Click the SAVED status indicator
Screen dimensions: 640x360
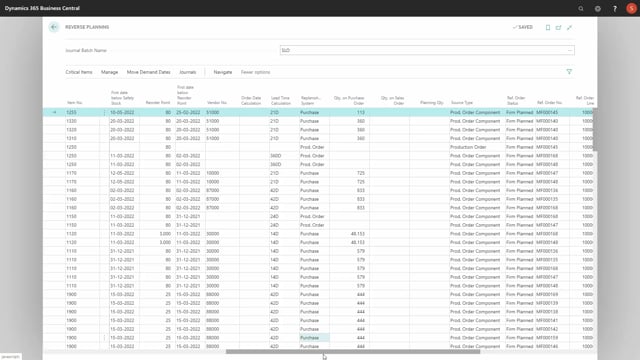(x=523, y=27)
